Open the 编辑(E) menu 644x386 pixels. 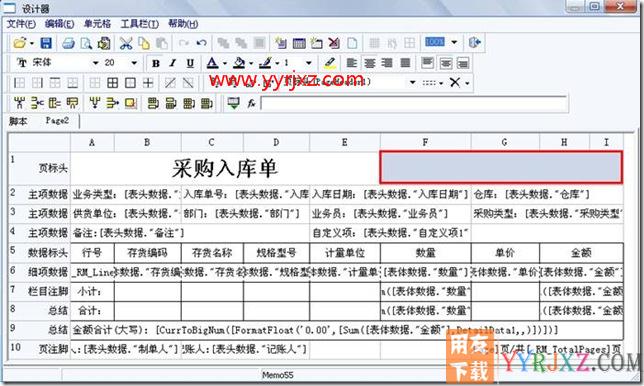click(60, 24)
